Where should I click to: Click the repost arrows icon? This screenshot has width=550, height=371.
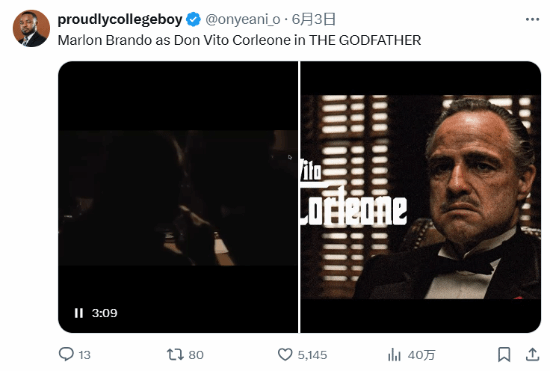175,355
